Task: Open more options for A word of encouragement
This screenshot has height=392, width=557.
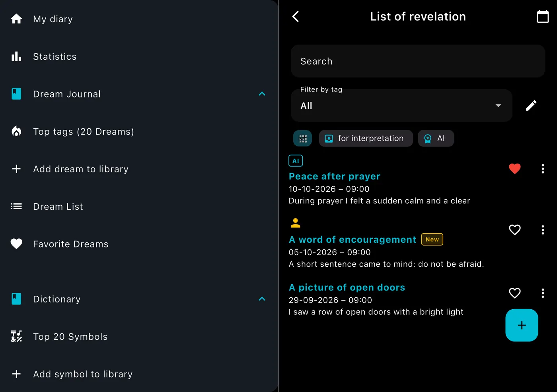Action: tap(543, 230)
